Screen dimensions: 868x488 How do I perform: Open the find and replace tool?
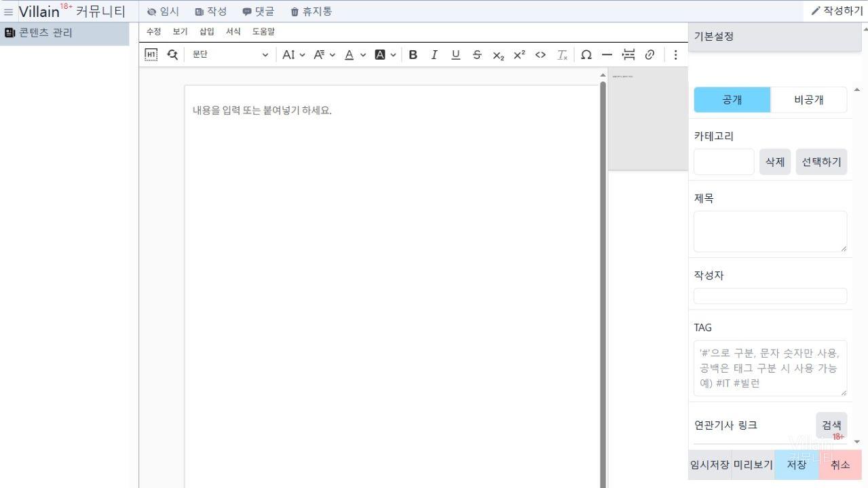pos(172,55)
